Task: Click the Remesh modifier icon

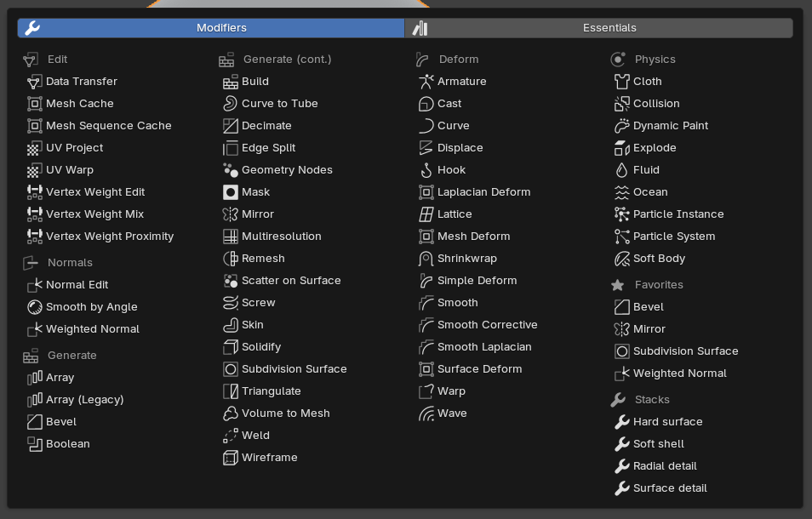Action: coord(230,258)
